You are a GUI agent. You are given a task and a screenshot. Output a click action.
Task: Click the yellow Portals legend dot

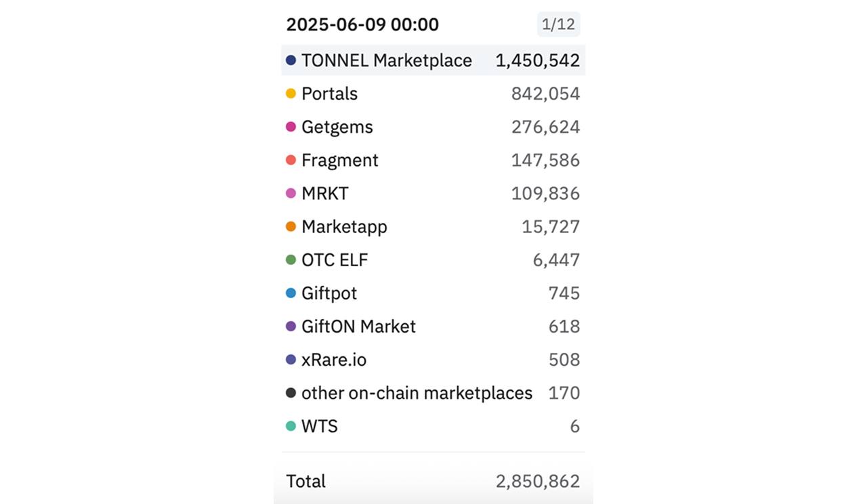pos(291,93)
